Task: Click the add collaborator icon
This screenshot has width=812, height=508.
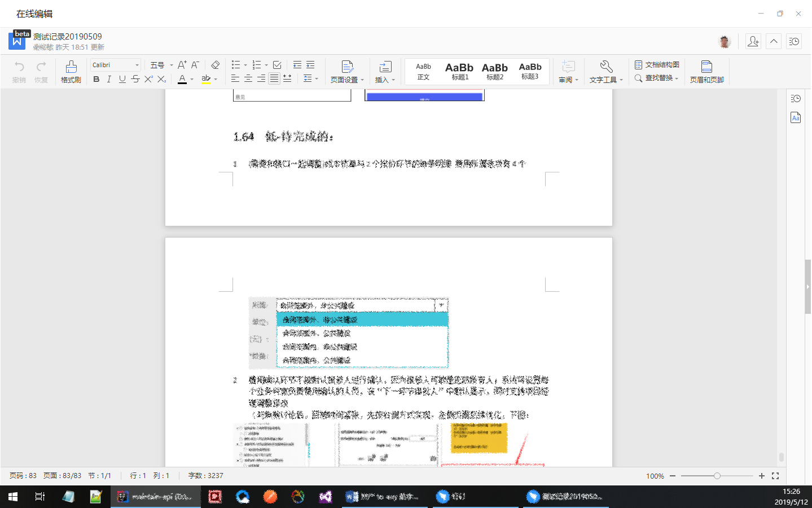Action: pos(753,41)
